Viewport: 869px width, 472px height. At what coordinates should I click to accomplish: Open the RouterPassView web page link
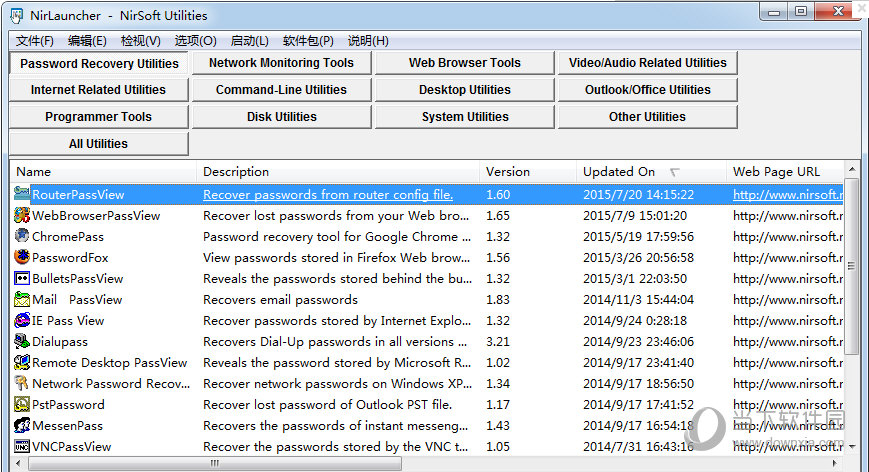coord(788,194)
